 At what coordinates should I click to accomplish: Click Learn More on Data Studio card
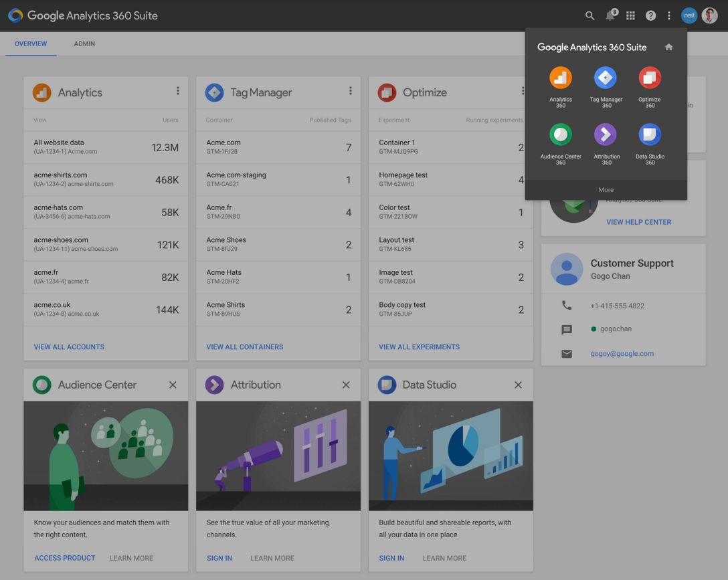444,558
